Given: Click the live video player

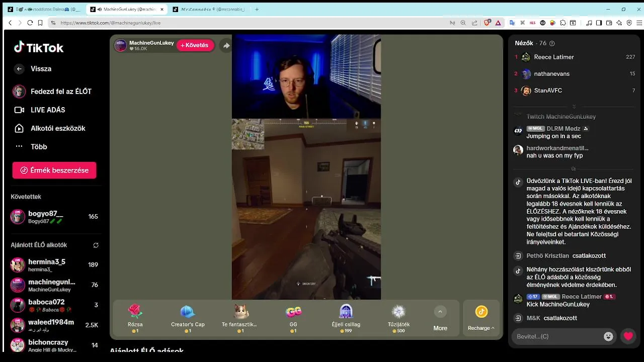Looking at the screenshot, I should click(306, 167).
